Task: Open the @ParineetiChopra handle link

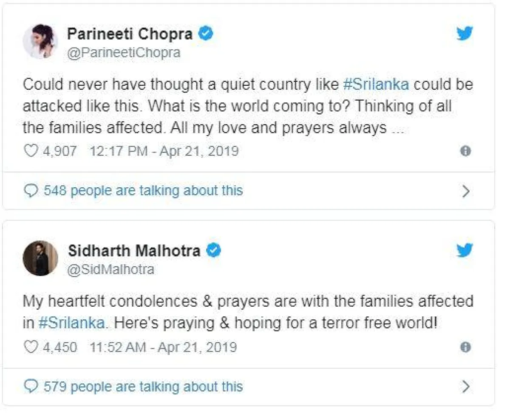Action: 124,53
